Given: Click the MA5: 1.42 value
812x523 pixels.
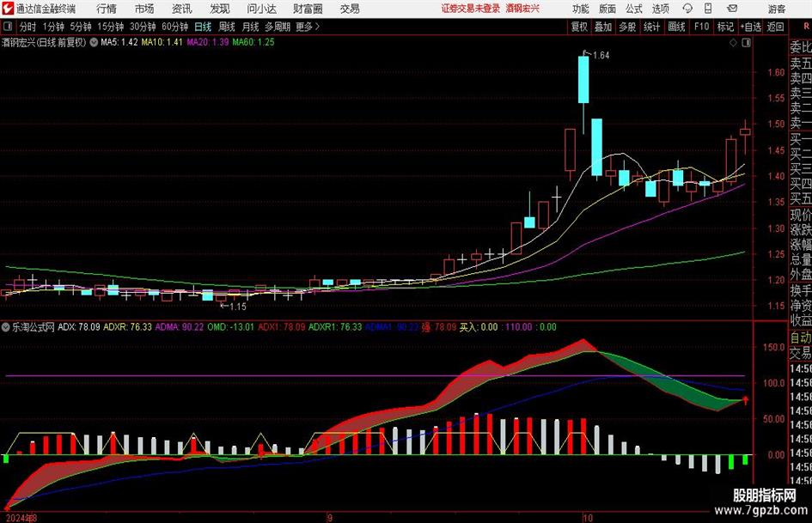Looking at the screenshot, I should click(x=119, y=42).
